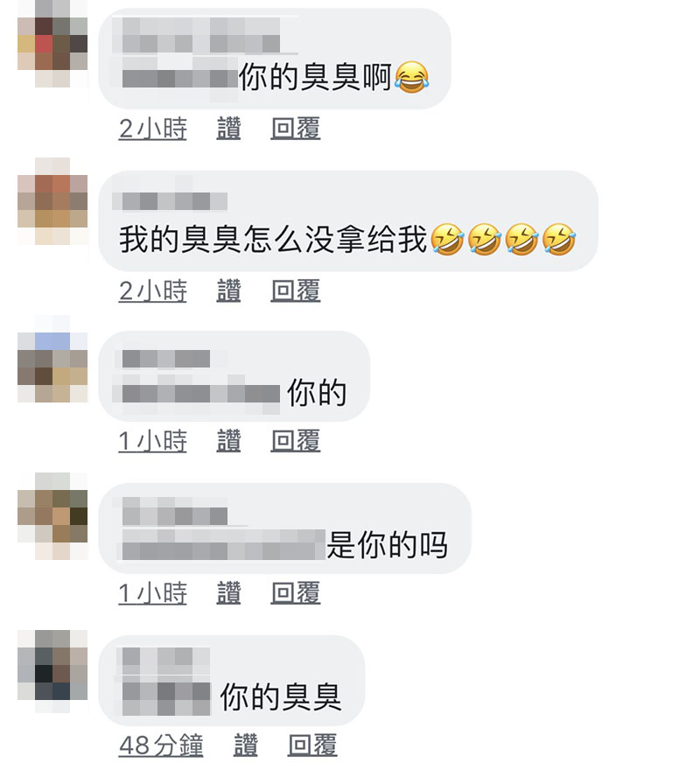Image resolution: width=700 pixels, height=770 pixels.
Task: Reply to the comment '我的臭臭怎么没拿给我'
Action: (295, 290)
